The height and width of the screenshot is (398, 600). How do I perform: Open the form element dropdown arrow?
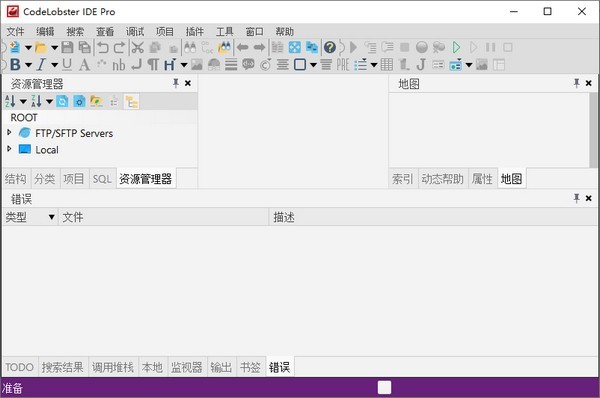[469, 65]
